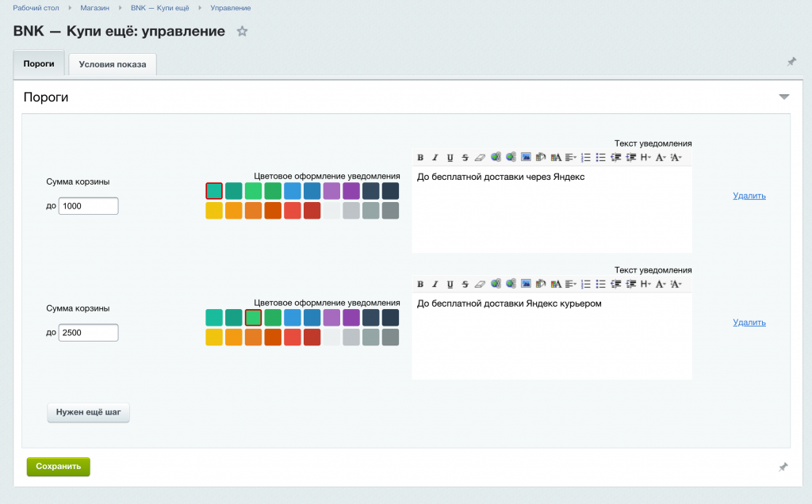
Task: Click the pin icon beside the Сохранить button
Action: click(x=783, y=468)
